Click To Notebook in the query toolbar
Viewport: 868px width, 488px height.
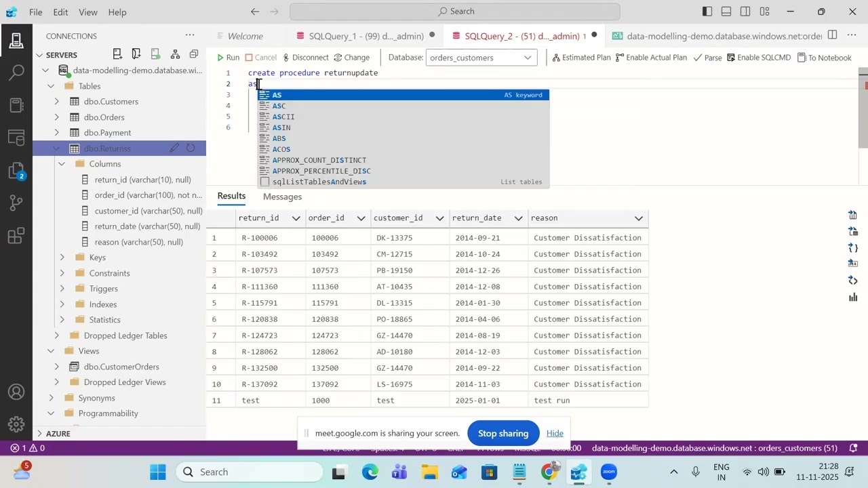pos(824,58)
